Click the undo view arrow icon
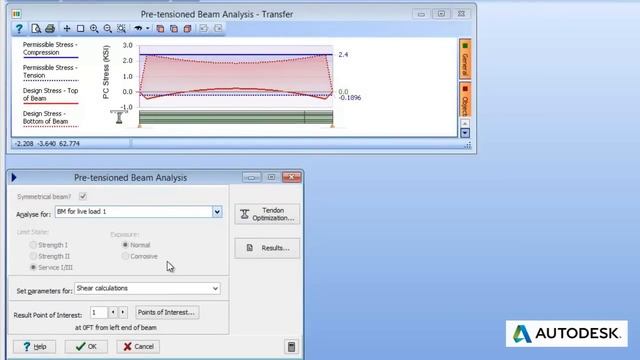This screenshot has height=360, width=640. click(x=138, y=29)
